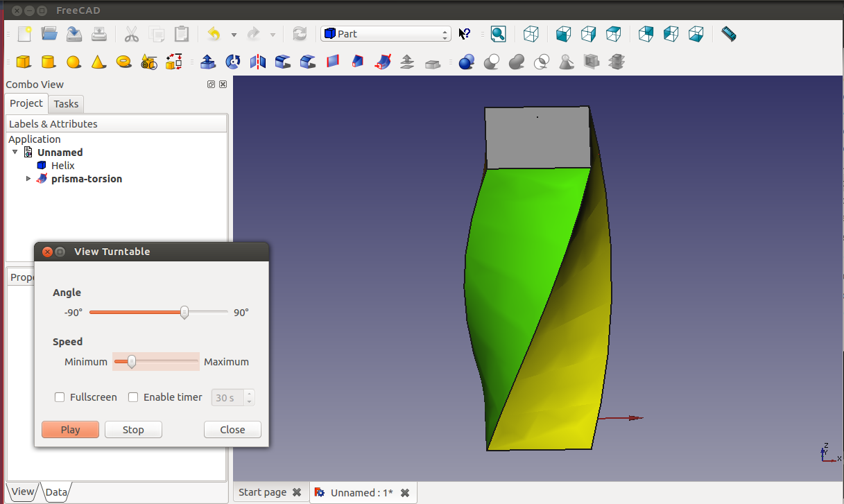The height and width of the screenshot is (504, 844).
Task: Click the Angle slider handle
Action: 184,313
